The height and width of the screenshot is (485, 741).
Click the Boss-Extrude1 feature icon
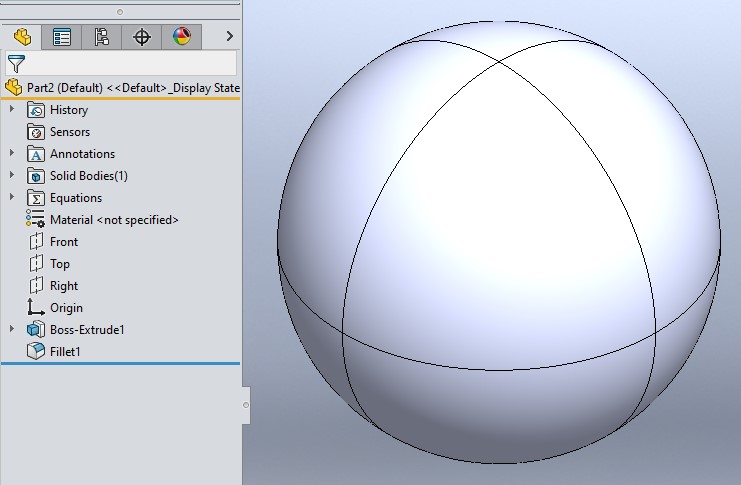click(x=36, y=329)
